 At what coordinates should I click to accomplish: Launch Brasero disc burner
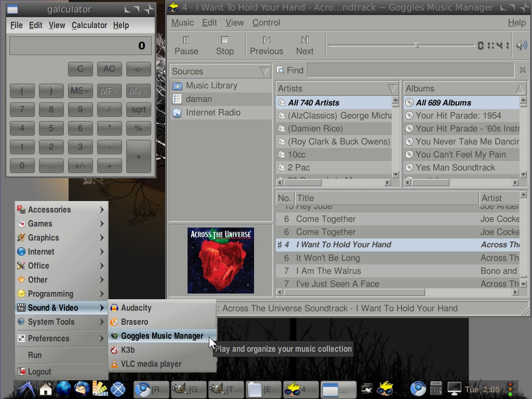162,322
